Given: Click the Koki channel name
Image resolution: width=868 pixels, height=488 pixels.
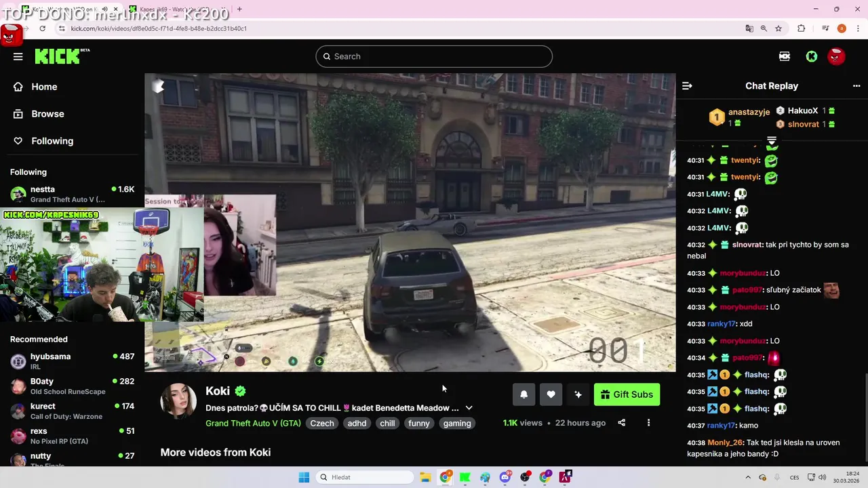Looking at the screenshot, I should [x=218, y=391].
